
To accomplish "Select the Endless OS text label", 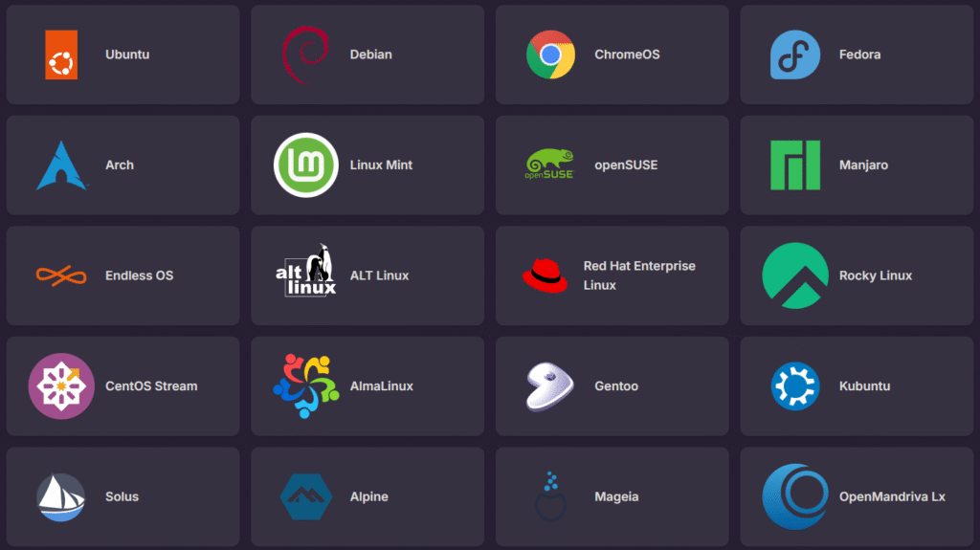I will [x=140, y=275].
